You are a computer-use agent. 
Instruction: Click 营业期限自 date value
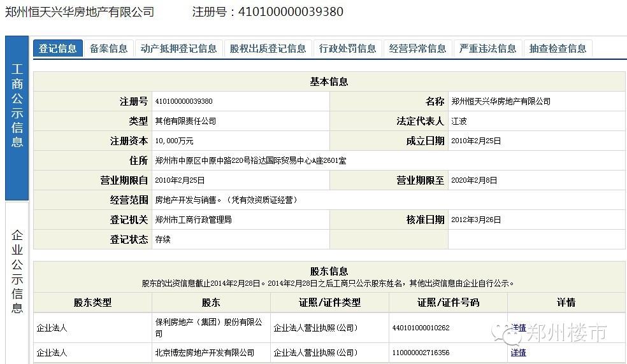(x=180, y=180)
